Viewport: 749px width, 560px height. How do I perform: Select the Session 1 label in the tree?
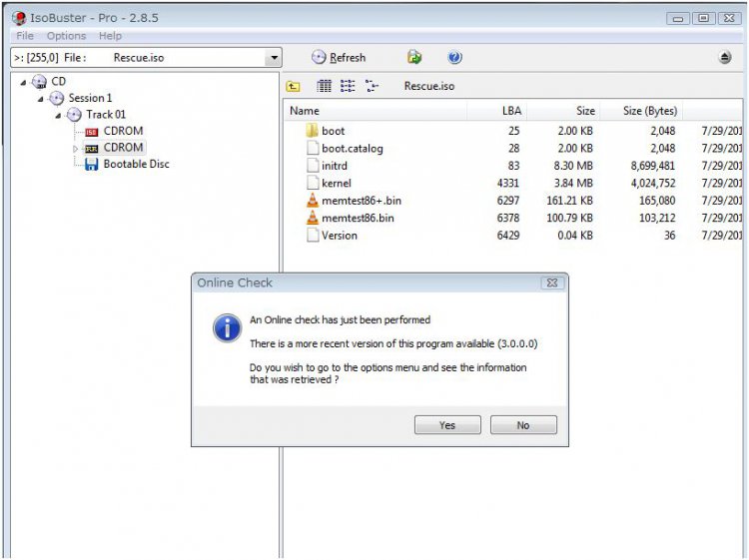tap(90, 98)
